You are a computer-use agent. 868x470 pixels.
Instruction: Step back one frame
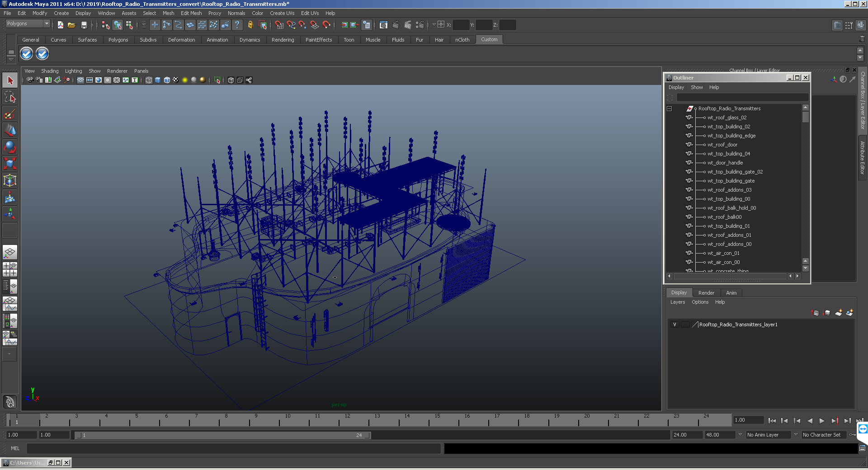click(784, 421)
